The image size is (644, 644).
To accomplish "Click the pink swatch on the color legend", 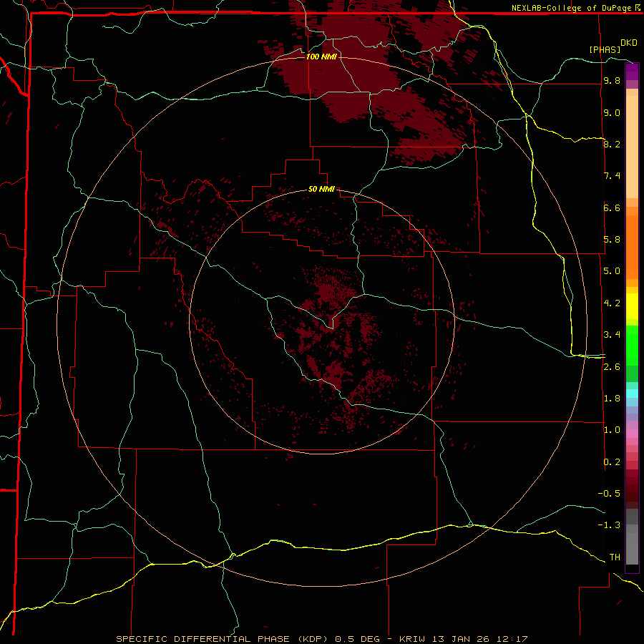I will (632, 434).
